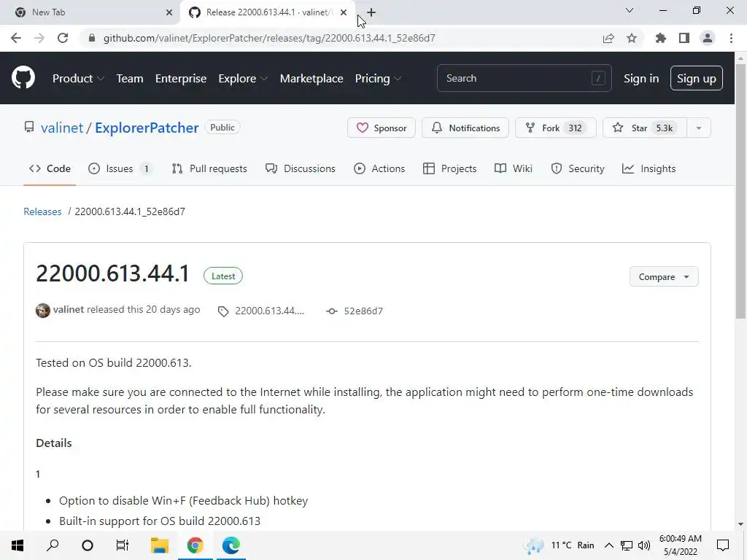
Task: Open the Pull requests tab
Action: pos(209,168)
